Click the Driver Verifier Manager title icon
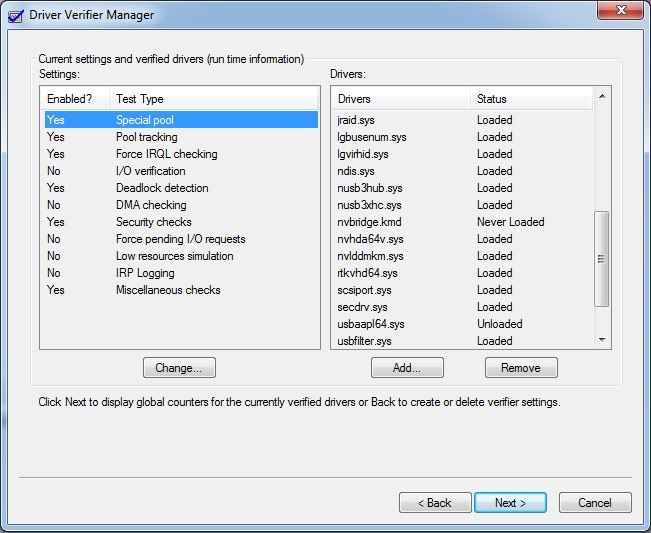651x533 pixels. [x=16, y=15]
